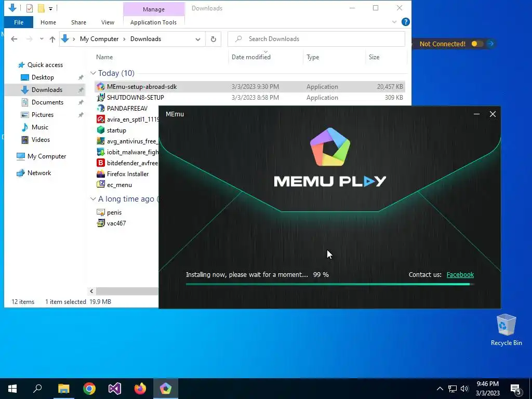The width and height of the screenshot is (532, 399).
Task: Click new folder icon in quick access toolbar
Action: [41, 8]
